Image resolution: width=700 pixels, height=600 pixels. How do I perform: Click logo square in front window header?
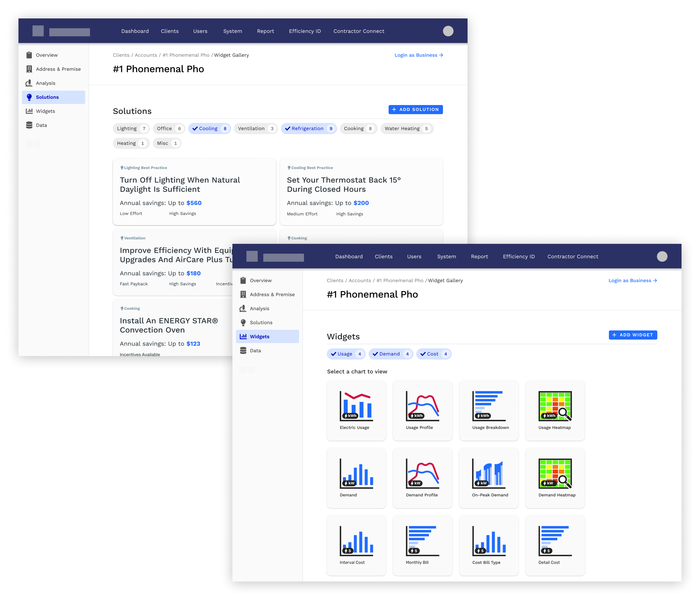tap(252, 257)
